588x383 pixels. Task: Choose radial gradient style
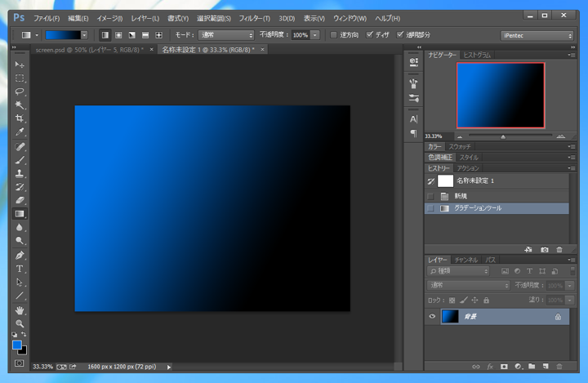[x=118, y=35]
